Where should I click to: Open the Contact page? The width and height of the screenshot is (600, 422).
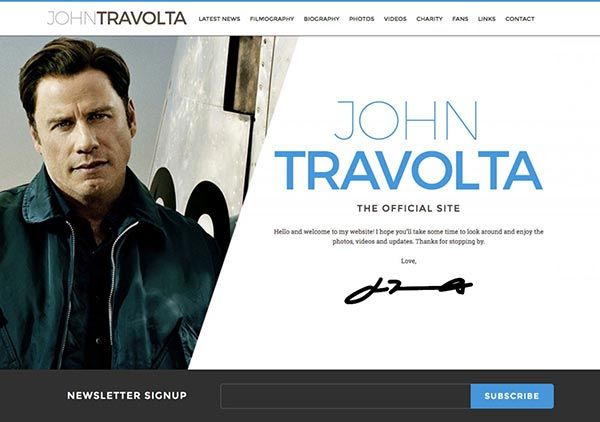tap(520, 19)
